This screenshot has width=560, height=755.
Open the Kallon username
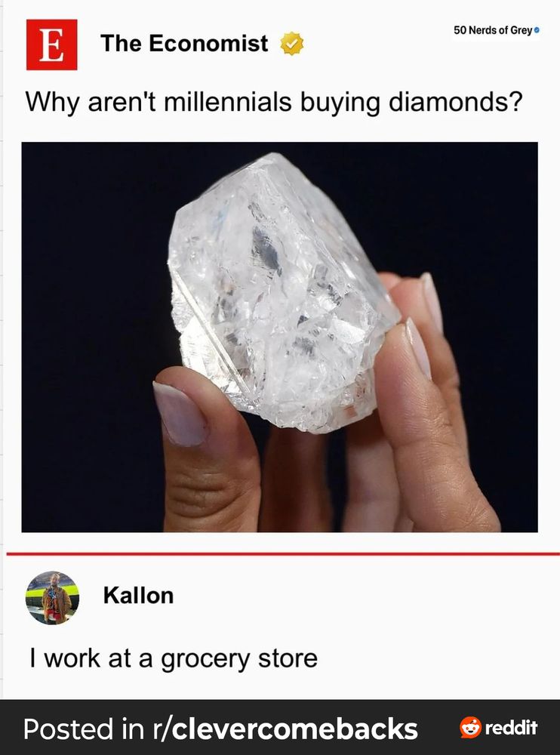pyautogui.click(x=138, y=596)
